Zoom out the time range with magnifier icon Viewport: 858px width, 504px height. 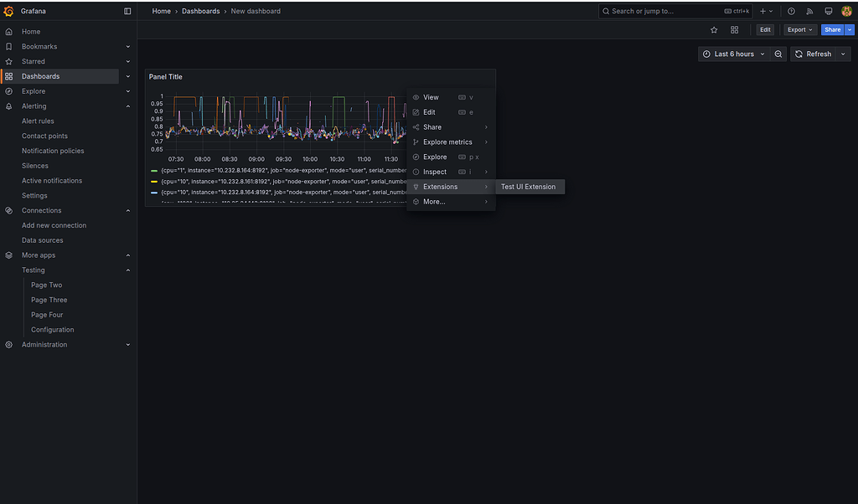pyautogui.click(x=778, y=54)
